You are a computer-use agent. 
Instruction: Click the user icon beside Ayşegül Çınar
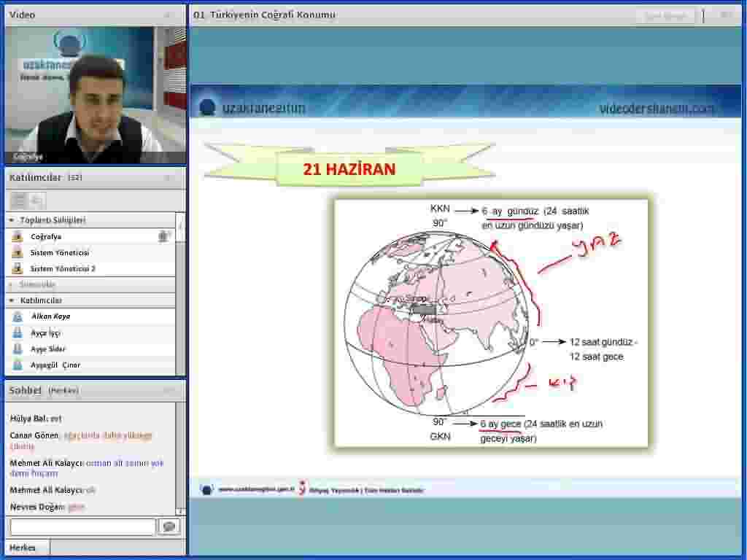point(18,365)
